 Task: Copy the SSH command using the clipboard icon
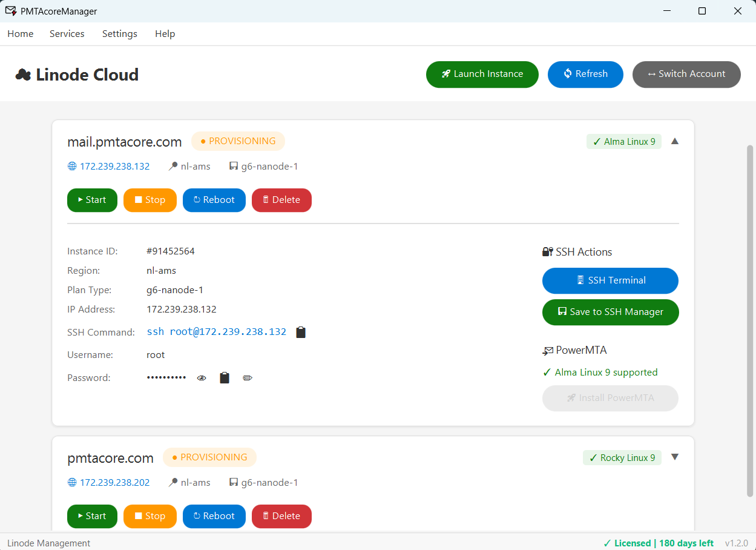point(301,332)
